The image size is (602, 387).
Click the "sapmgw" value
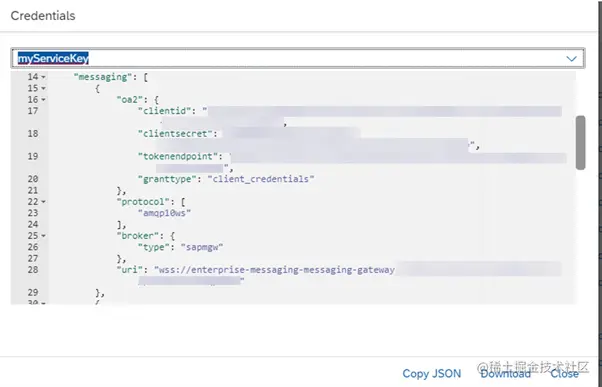202,247
